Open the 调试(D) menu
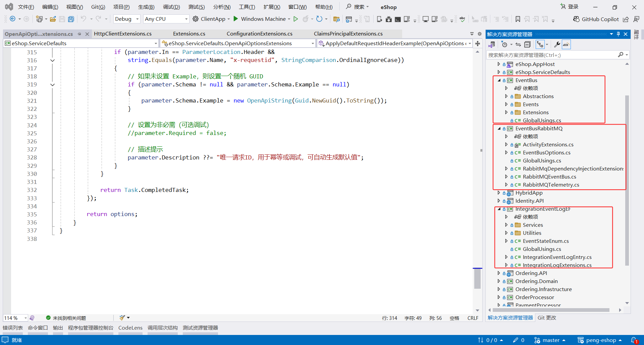This screenshot has height=345, width=644. [171, 7]
